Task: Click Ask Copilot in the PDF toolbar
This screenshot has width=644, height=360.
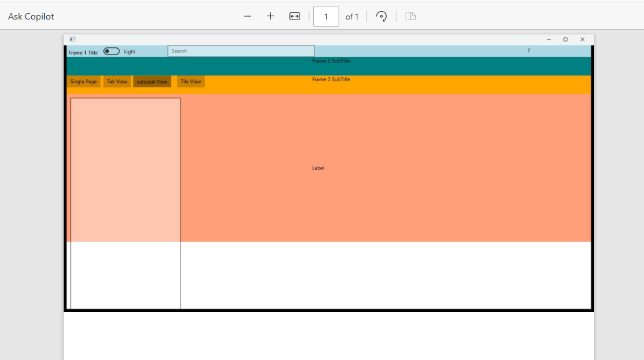Action: tap(31, 16)
